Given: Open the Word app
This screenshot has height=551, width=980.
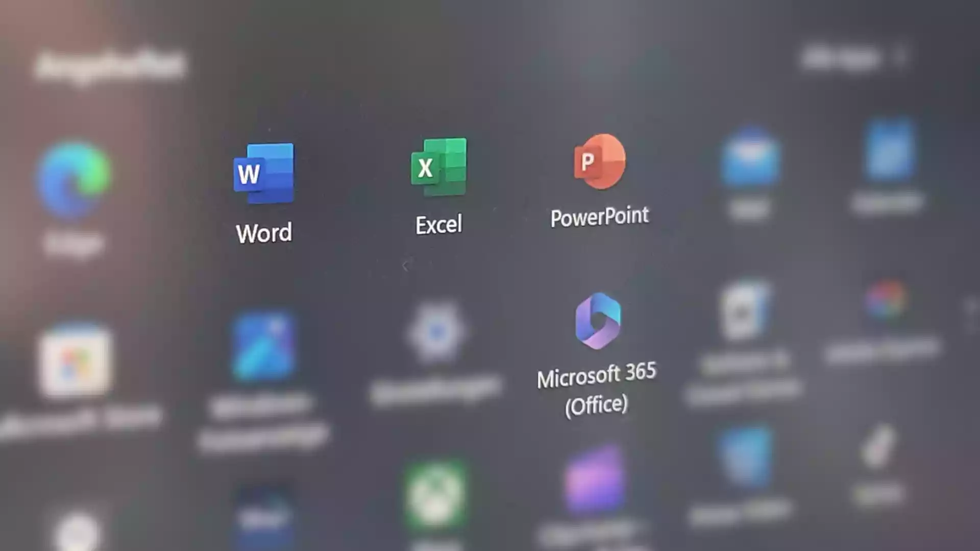Looking at the screenshot, I should (x=263, y=174).
